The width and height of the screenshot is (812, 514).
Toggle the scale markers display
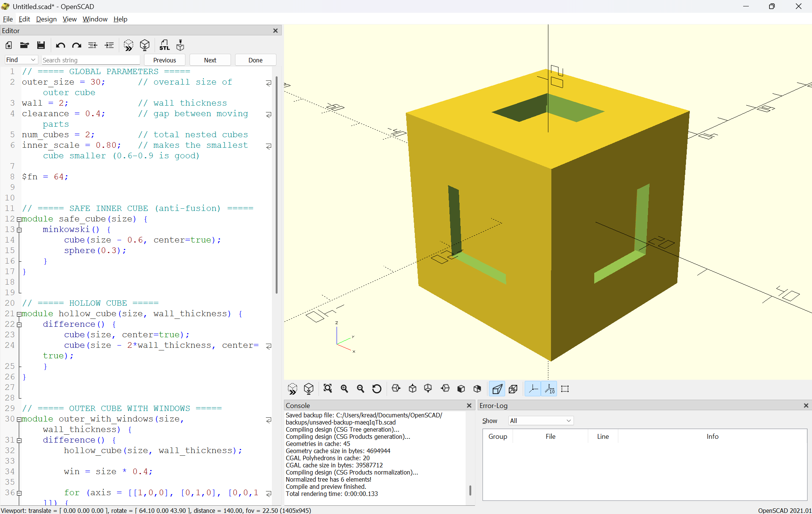pyautogui.click(x=549, y=389)
